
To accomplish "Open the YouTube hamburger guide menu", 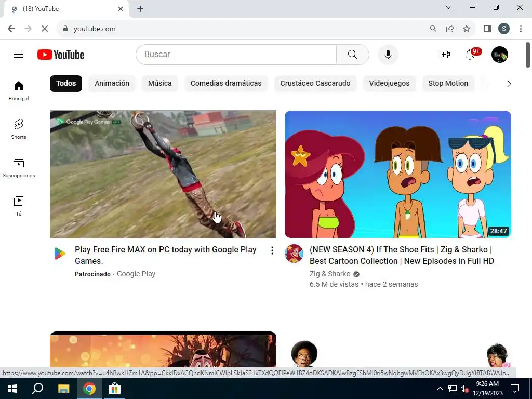I will (x=19, y=54).
